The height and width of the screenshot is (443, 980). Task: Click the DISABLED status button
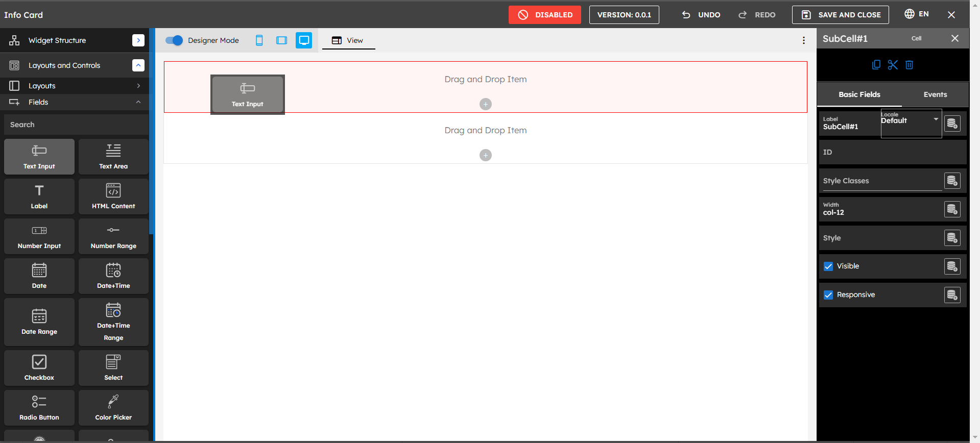point(544,15)
